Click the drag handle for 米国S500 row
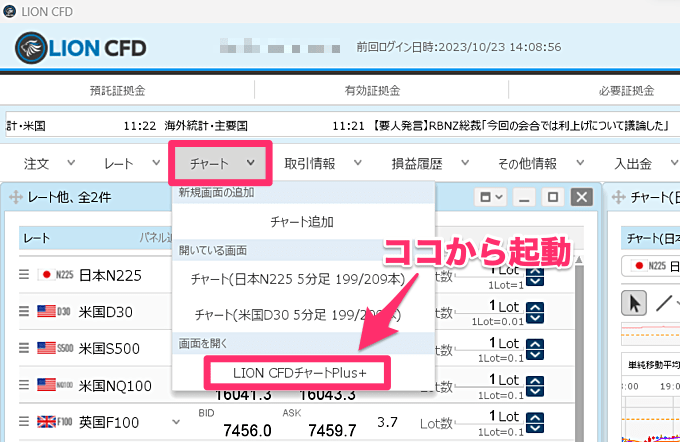This screenshot has width=680, height=442. (24, 348)
